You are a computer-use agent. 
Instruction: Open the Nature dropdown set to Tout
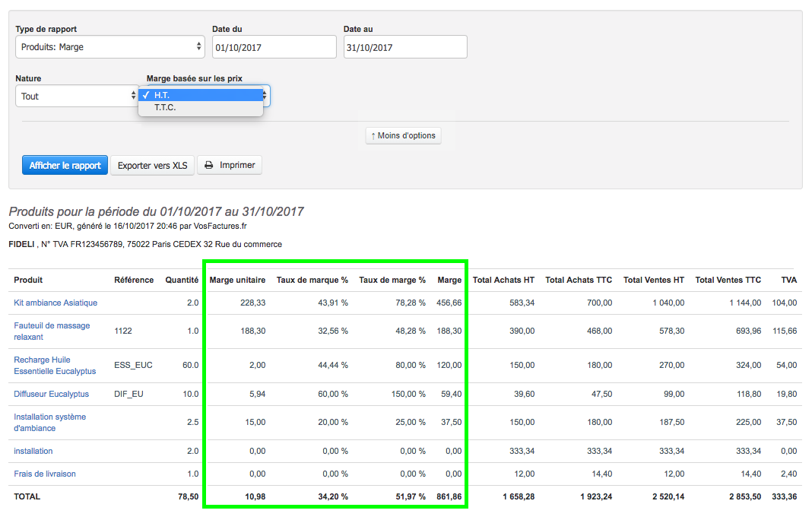coord(76,97)
